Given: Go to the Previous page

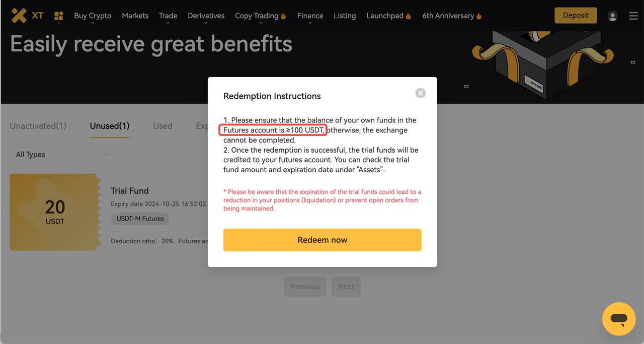Looking at the screenshot, I should (305, 287).
